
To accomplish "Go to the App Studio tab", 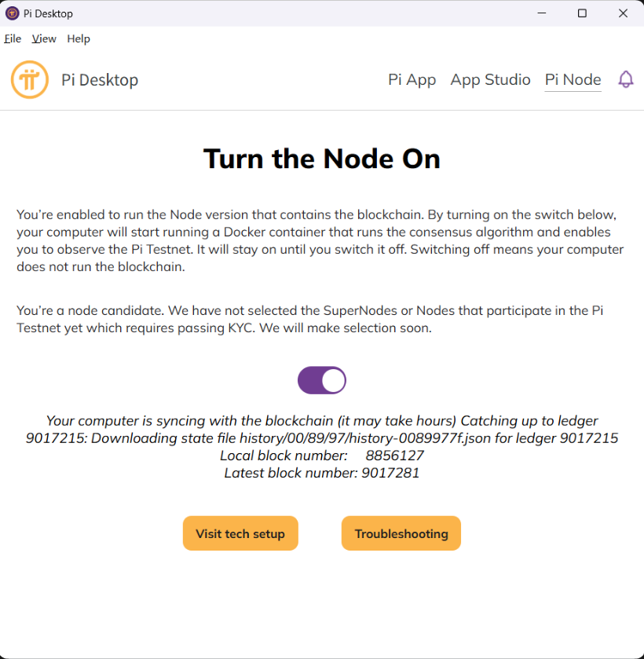I will [491, 79].
